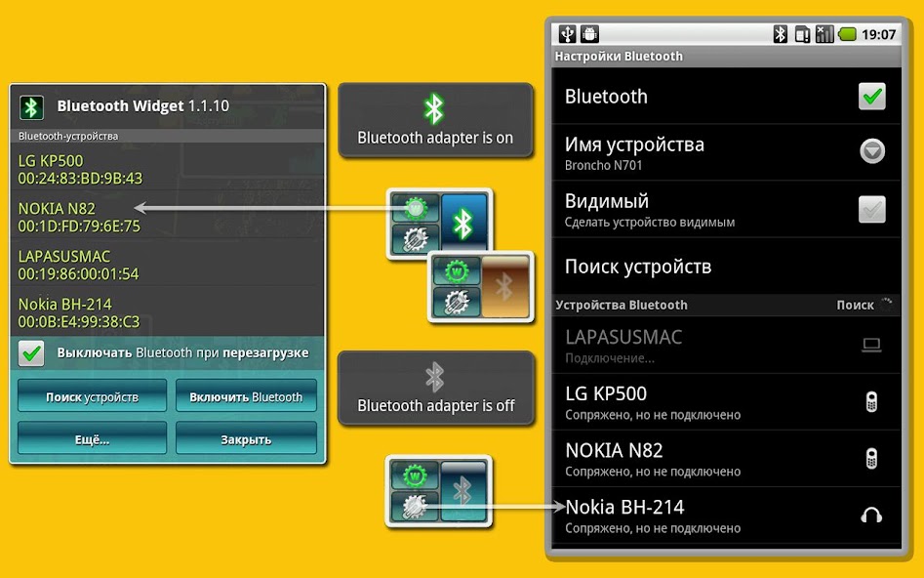The height and width of the screenshot is (578, 924).
Task: Click the Android debugging icon in the status bar
Action: [588, 33]
